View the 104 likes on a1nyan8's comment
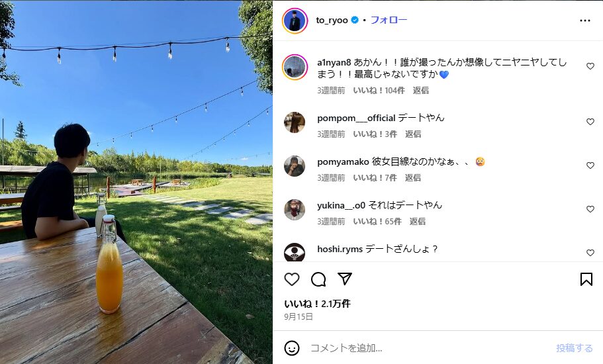This screenshot has height=364, width=603. click(379, 90)
